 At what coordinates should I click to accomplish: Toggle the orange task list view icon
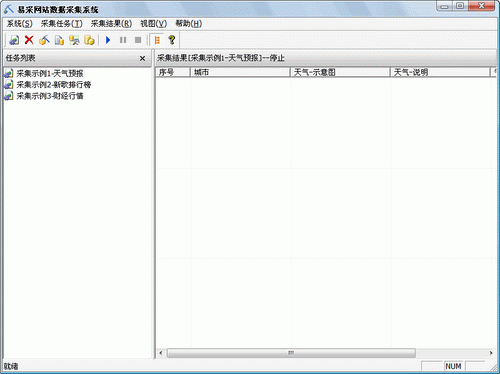(157, 40)
